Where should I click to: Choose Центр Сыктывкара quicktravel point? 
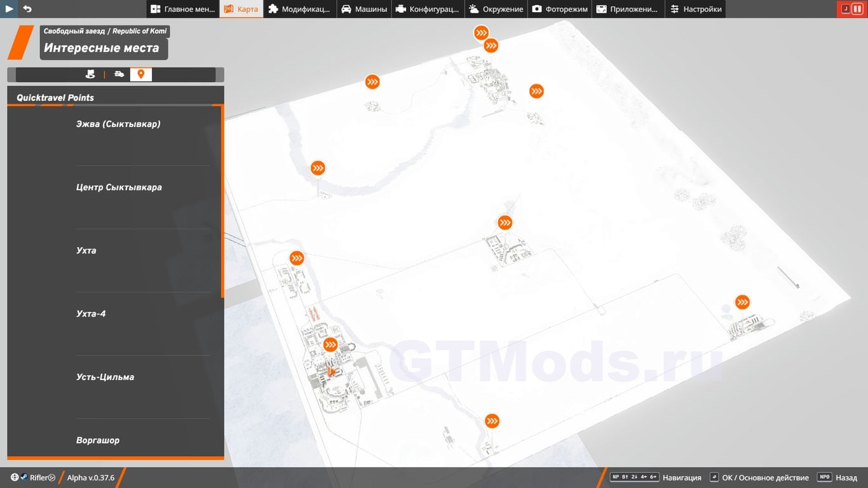[x=119, y=187]
